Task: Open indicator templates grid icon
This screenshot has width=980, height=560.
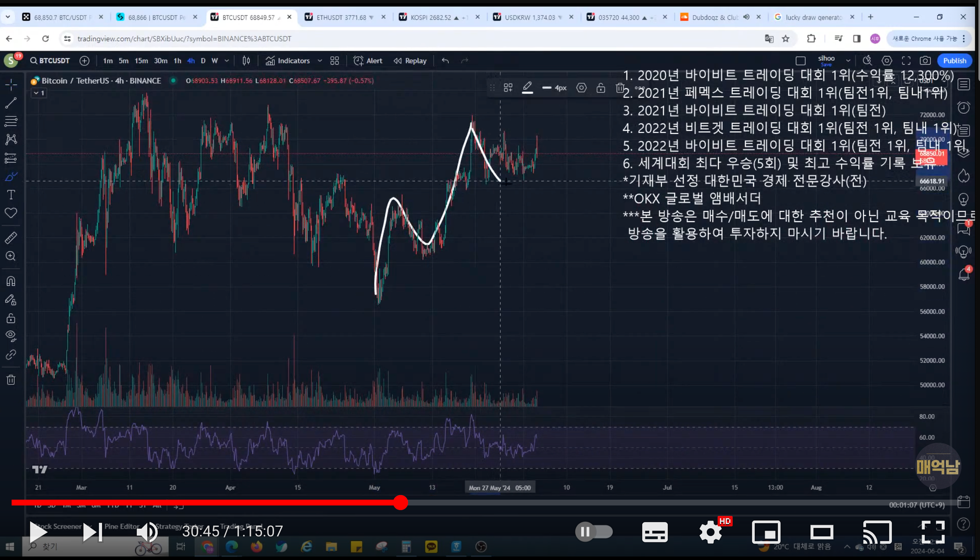Action: tap(335, 61)
